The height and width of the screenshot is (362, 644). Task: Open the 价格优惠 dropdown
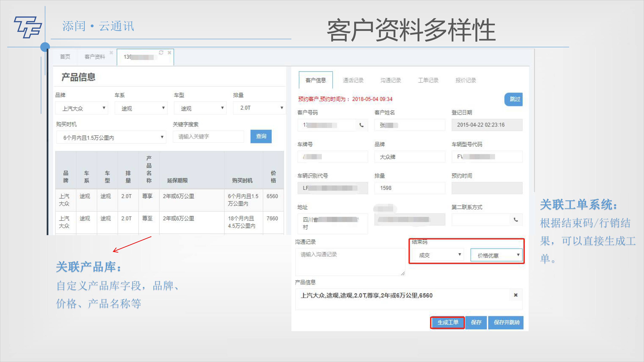[x=496, y=255]
